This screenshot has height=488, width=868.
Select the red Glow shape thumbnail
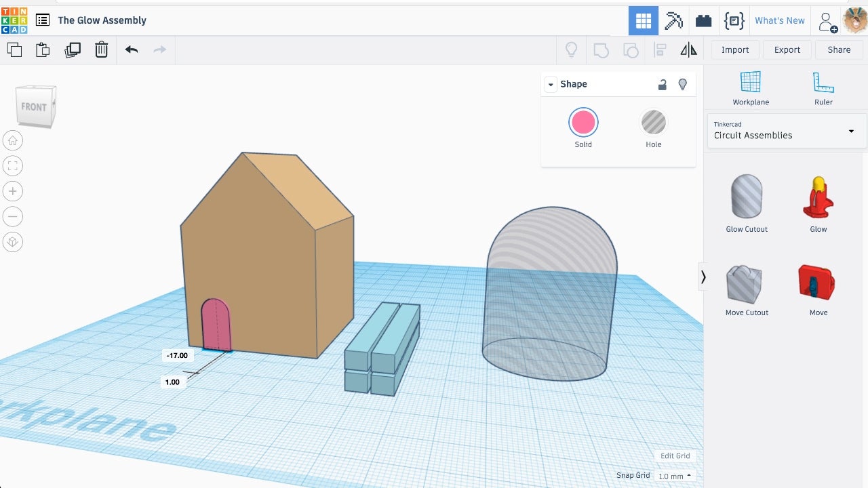818,197
